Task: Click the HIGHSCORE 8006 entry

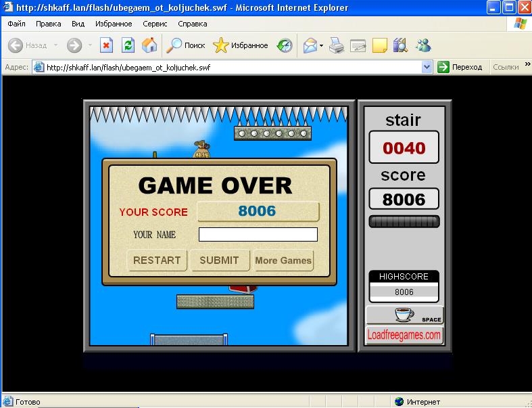Action: (404, 292)
